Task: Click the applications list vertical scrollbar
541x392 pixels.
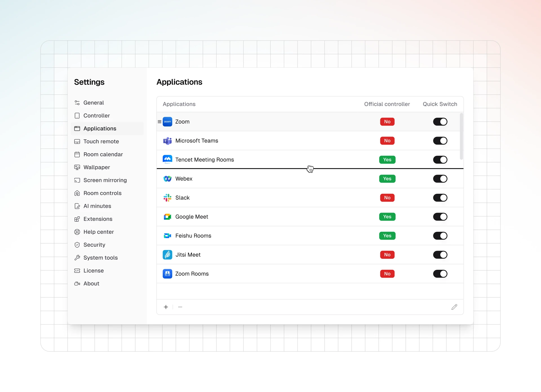Action: (x=461, y=137)
